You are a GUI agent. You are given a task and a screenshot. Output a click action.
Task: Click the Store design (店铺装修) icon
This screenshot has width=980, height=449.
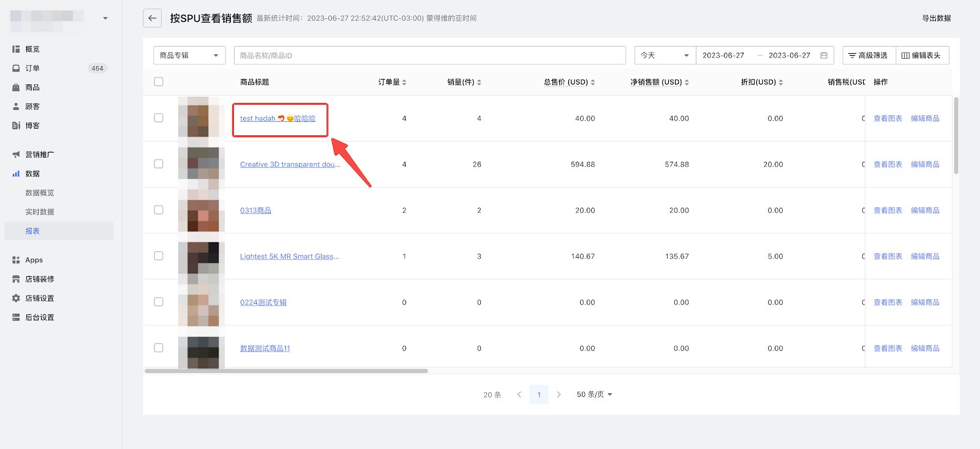(x=16, y=279)
